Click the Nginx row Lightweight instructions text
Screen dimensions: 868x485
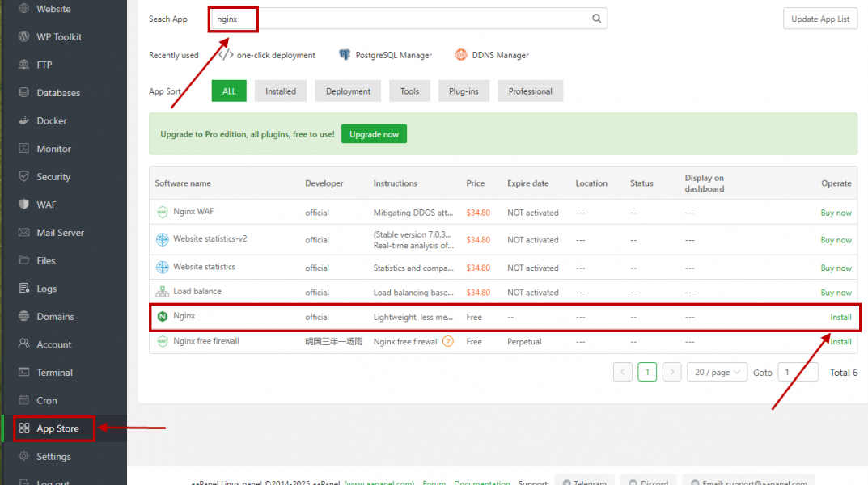point(413,317)
